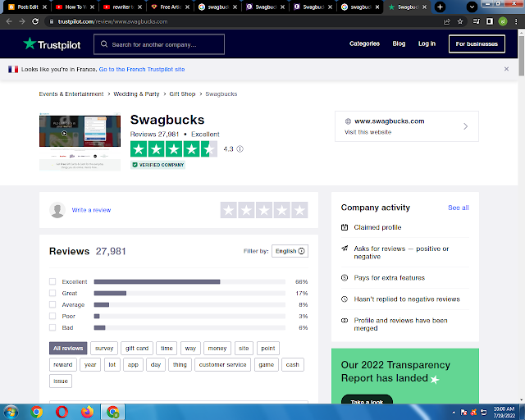Select the issue keyword chip
The height and width of the screenshot is (420, 525).
tap(61, 381)
